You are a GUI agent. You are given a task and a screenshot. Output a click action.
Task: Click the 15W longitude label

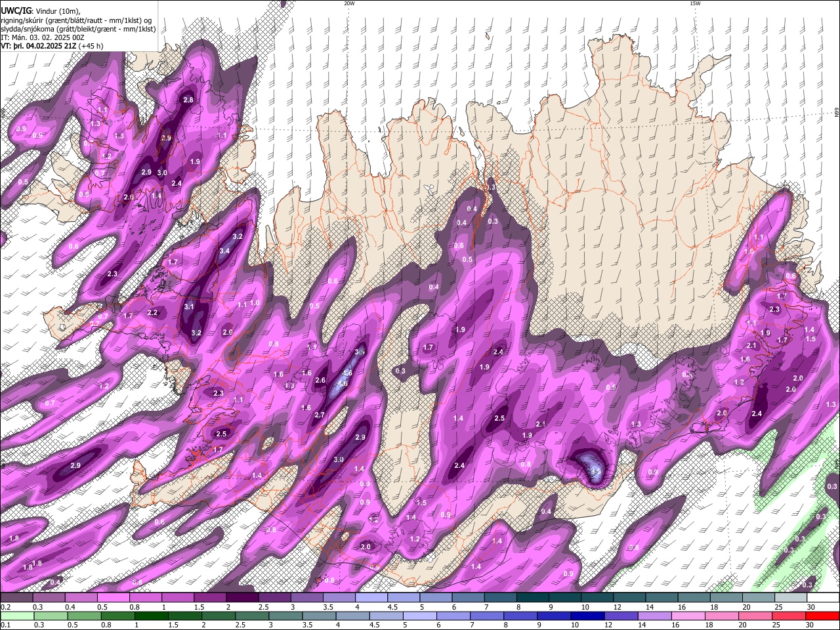point(695,3)
